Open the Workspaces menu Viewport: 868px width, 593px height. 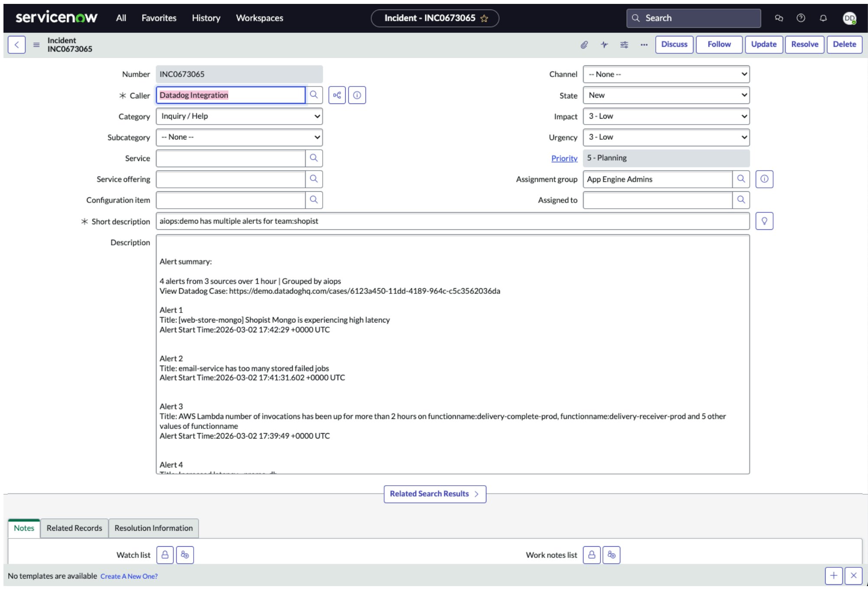point(259,18)
